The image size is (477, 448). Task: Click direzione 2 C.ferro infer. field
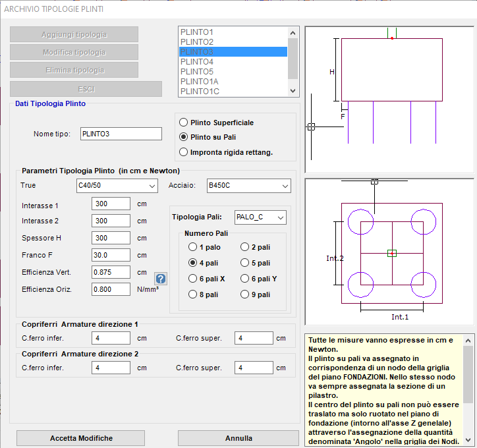click(x=111, y=368)
